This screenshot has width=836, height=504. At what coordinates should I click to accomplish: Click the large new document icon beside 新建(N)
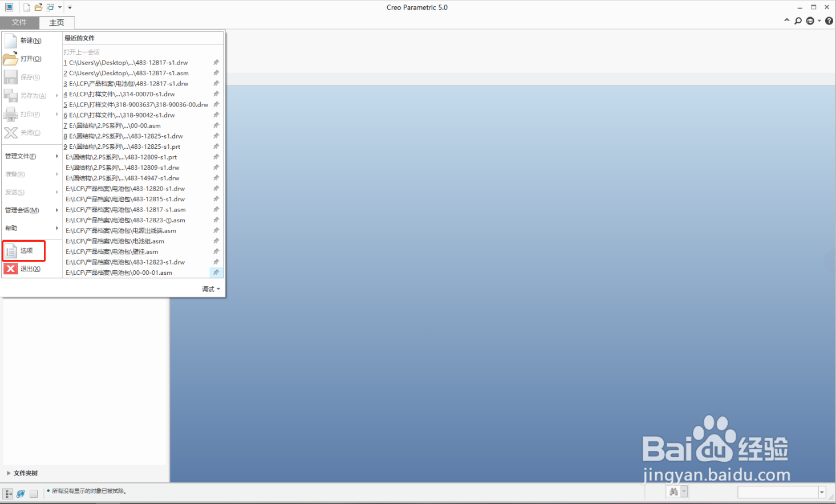coord(10,40)
